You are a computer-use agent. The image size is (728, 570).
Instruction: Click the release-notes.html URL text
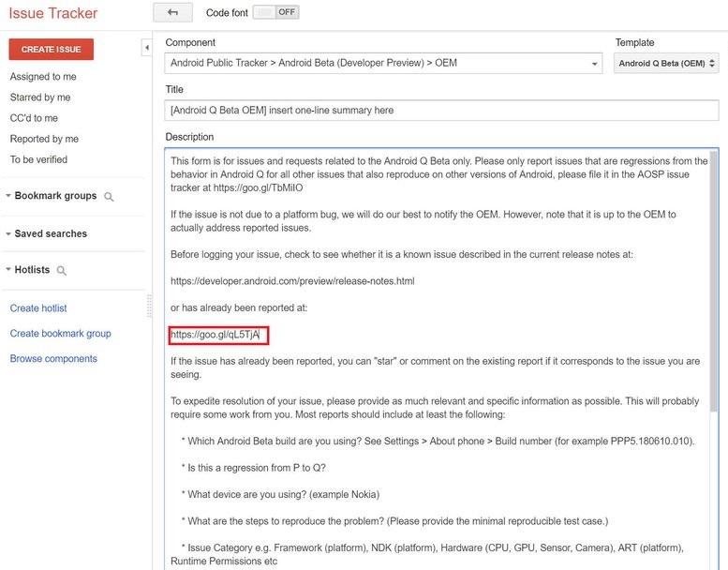point(292,281)
